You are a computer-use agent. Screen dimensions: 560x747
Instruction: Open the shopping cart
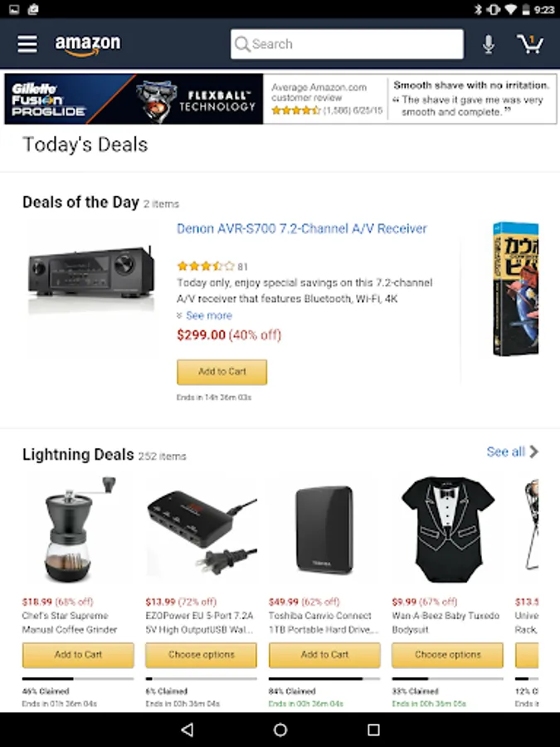pos(530,44)
